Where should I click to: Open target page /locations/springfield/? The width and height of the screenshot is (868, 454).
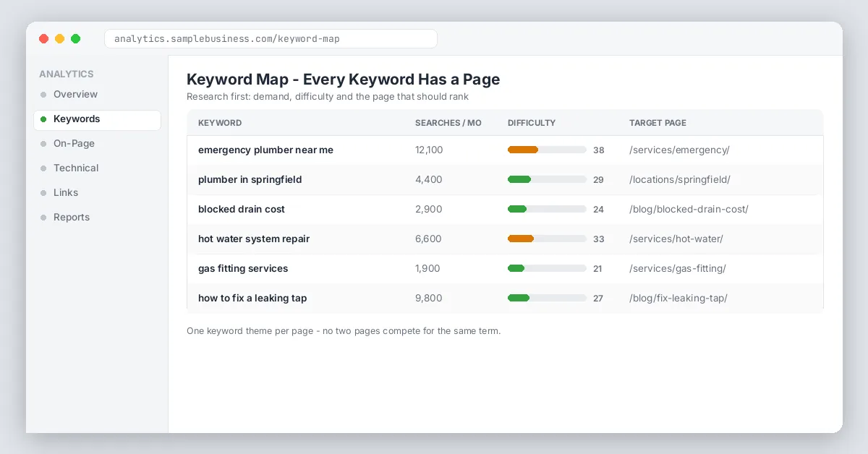[x=680, y=179]
